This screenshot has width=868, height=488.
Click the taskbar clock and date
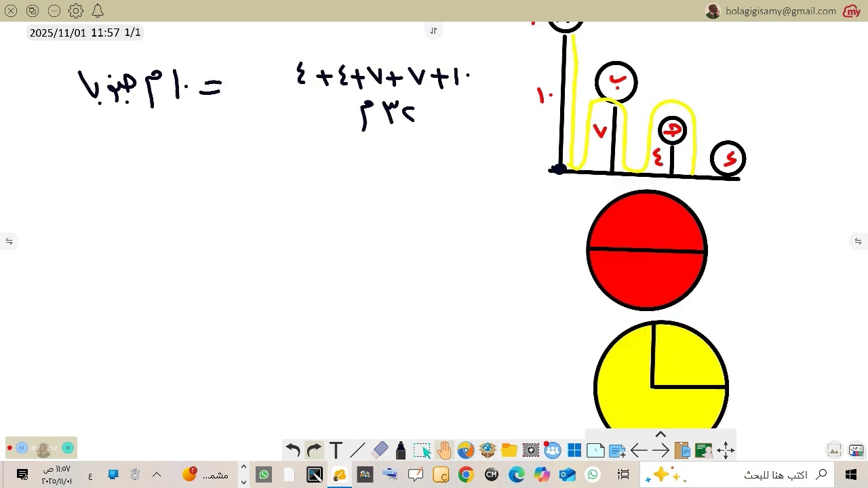tap(56, 474)
